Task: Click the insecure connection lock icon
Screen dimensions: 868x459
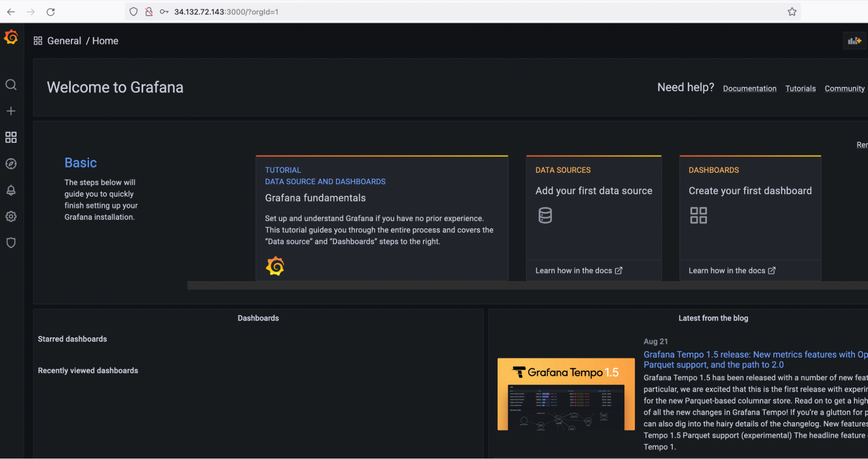Action: pyautogui.click(x=149, y=12)
